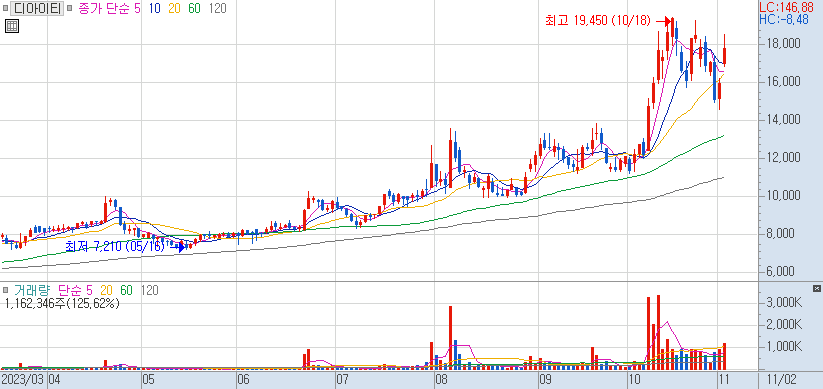This screenshot has height=389, width=823.
Task: Close the volume panel with its X icon
Action: [x=816, y=288]
